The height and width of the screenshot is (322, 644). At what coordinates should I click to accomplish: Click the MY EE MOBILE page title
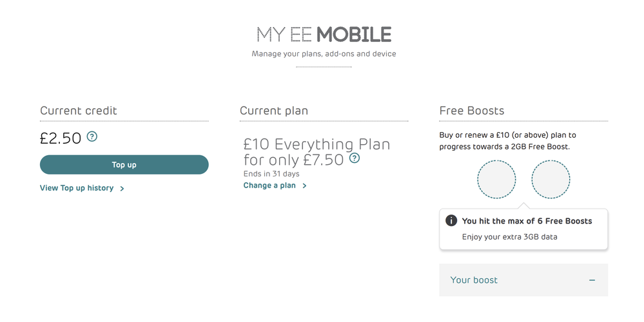(x=324, y=34)
